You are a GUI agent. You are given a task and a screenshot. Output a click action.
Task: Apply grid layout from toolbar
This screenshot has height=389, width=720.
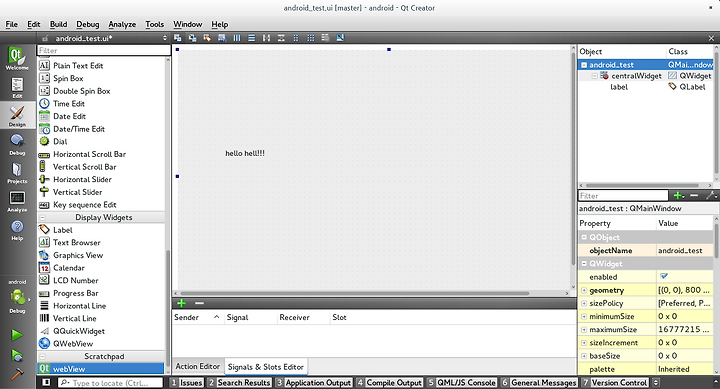coord(310,38)
